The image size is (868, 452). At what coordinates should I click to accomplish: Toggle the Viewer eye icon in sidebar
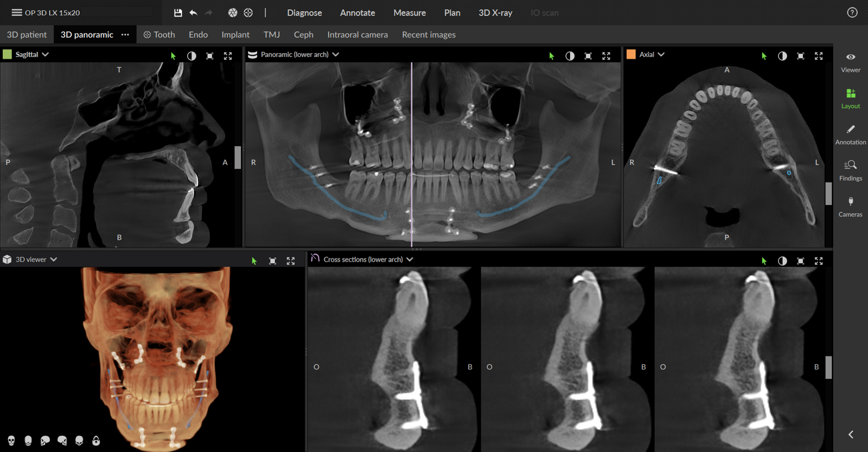click(850, 62)
